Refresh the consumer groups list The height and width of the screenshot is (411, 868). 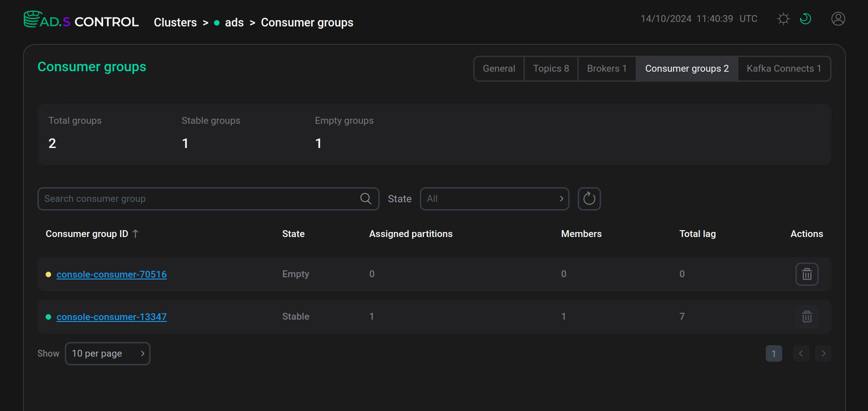(x=589, y=199)
